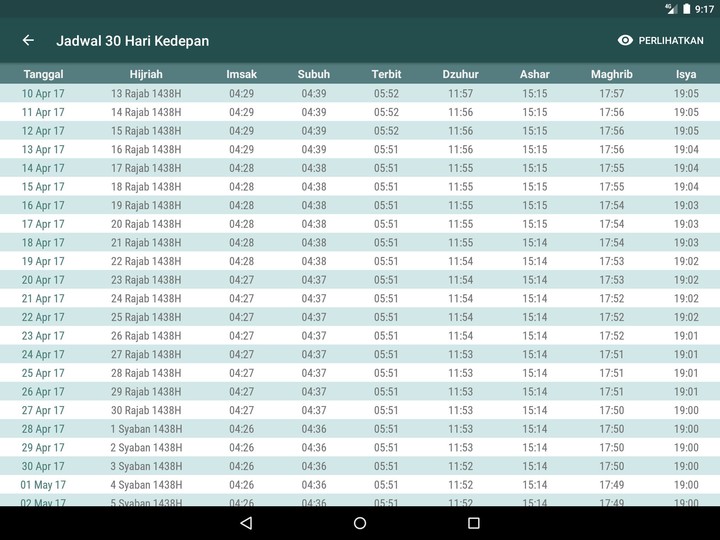The image size is (720, 540).
Task: Tap the battery icon in status bar
Action: 687,8
